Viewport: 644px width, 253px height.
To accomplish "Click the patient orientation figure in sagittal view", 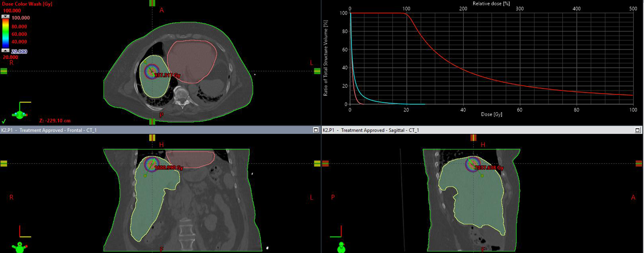I will pos(341,247).
